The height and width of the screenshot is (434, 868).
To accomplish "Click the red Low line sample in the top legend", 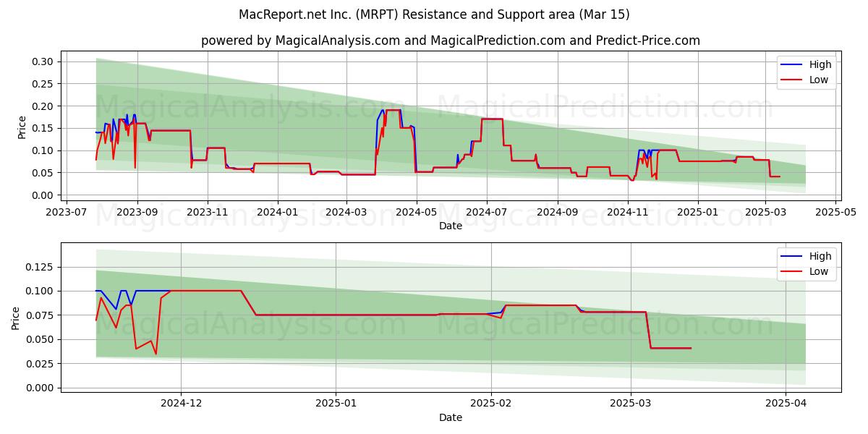I will pos(792,80).
